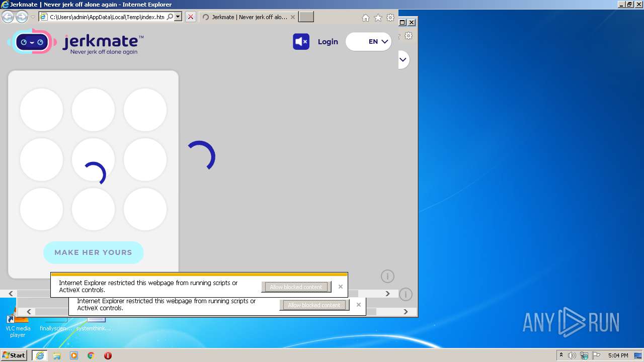Open Tools gear in the back window
Viewport: 644px width, 362px height.
(x=409, y=36)
